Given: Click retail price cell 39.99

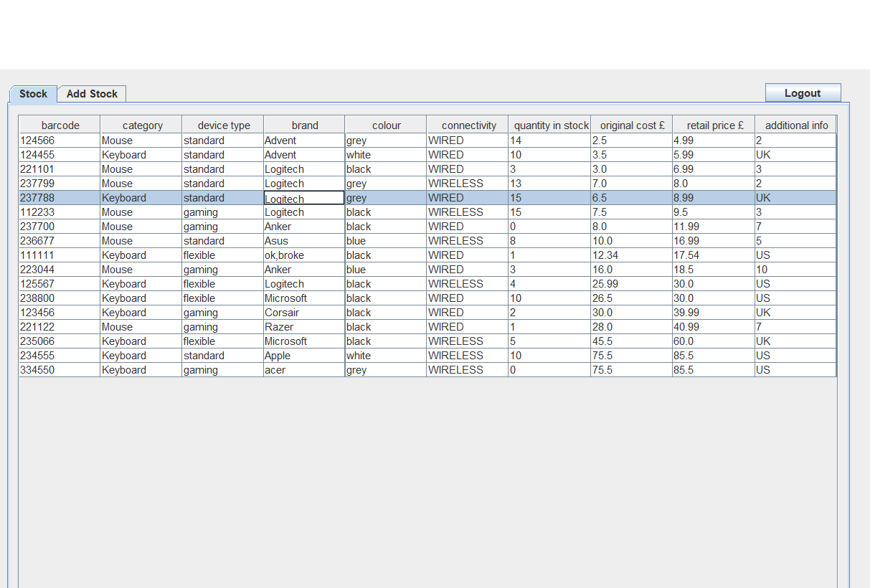Looking at the screenshot, I should click(x=714, y=313).
